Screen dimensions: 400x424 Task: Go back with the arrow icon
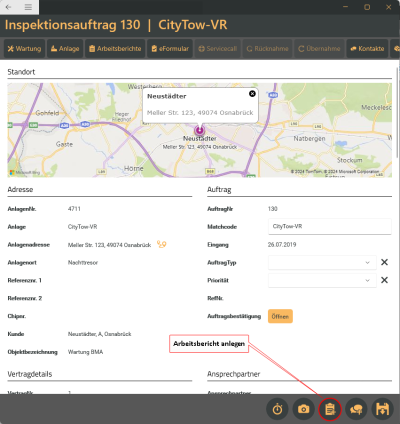9,7
